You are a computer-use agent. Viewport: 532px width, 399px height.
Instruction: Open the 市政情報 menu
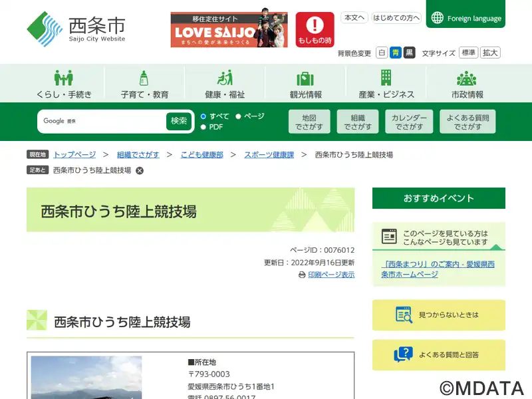coord(467,84)
